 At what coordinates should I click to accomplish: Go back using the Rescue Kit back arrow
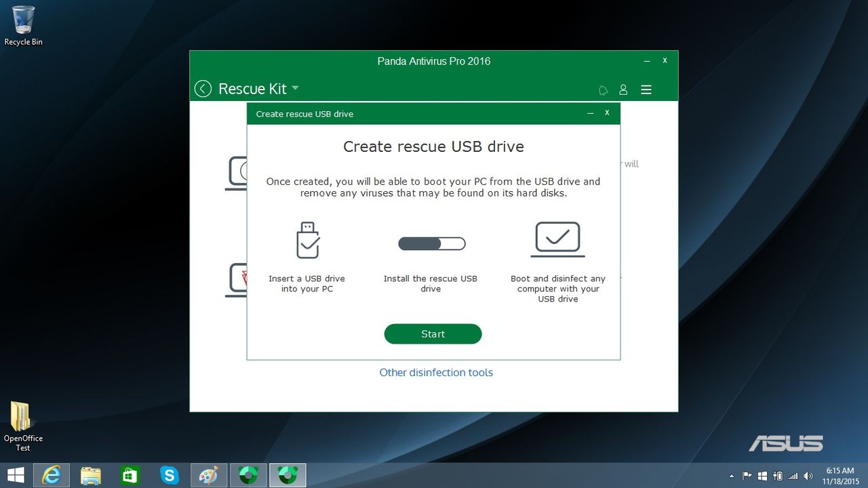pyautogui.click(x=203, y=89)
